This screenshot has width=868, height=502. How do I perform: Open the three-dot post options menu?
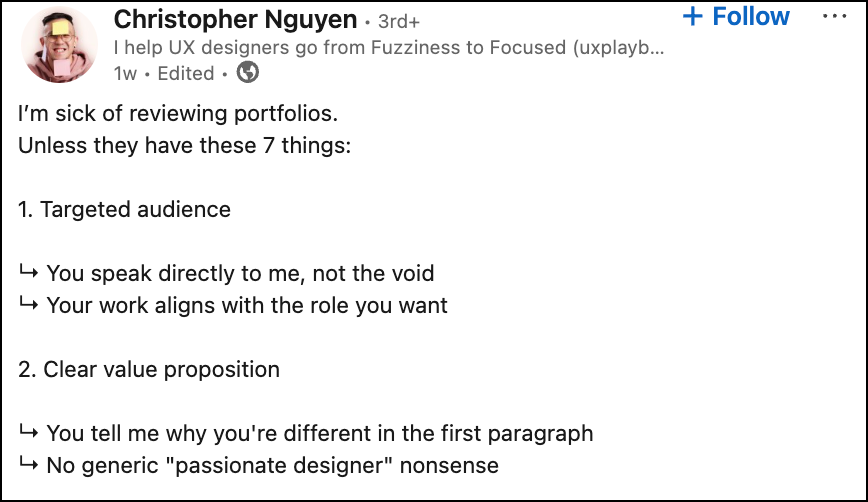(x=833, y=17)
